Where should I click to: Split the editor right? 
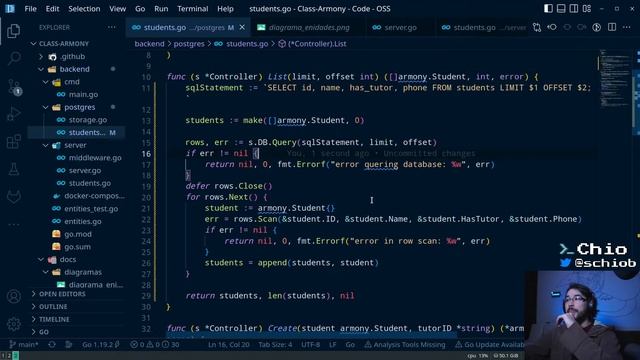tap(612, 27)
